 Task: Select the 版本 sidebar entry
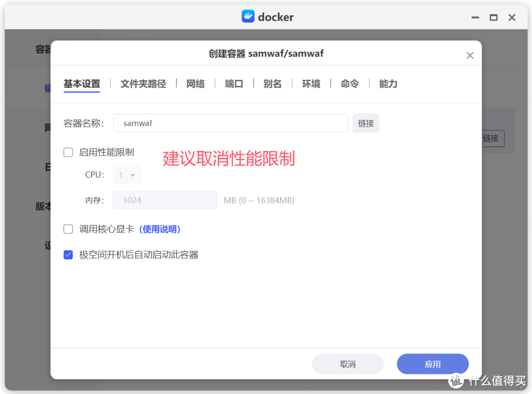[43, 206]
